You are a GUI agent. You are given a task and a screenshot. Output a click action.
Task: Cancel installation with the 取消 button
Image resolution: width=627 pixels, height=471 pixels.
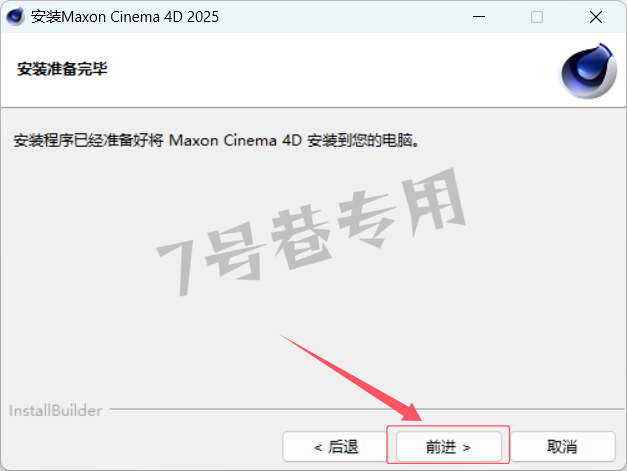pos(562,446)
